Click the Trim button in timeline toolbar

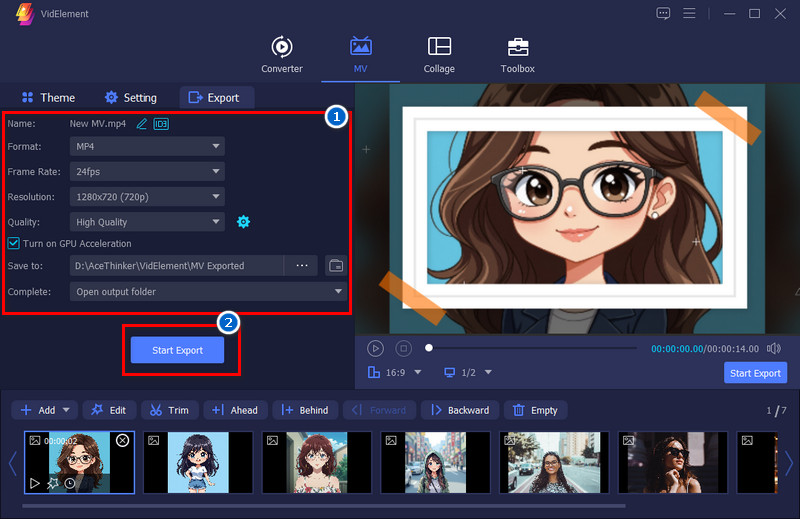pos(168,410)
